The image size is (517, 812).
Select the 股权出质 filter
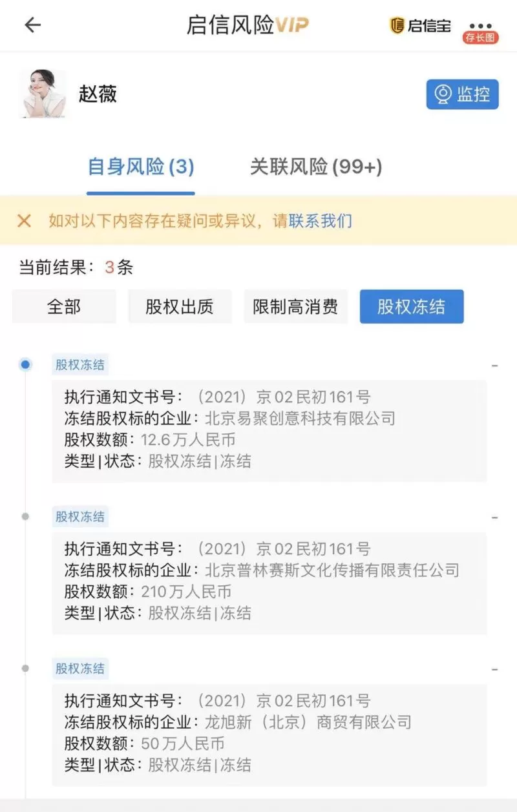tap(180, 306)
